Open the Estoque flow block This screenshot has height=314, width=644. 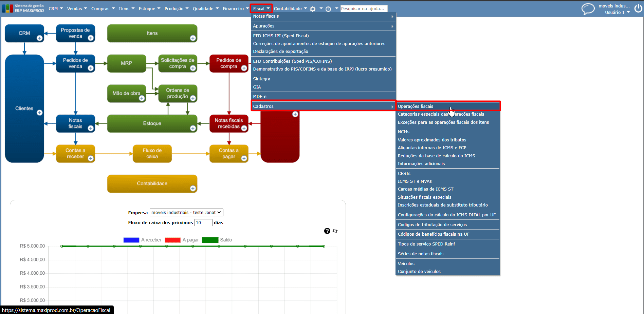[x=152, y=123]
